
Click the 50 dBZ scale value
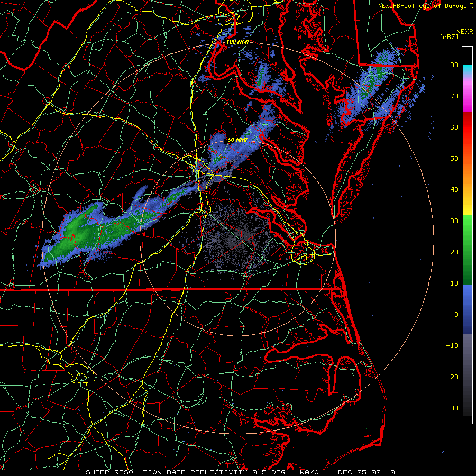[x=454, y=159]
